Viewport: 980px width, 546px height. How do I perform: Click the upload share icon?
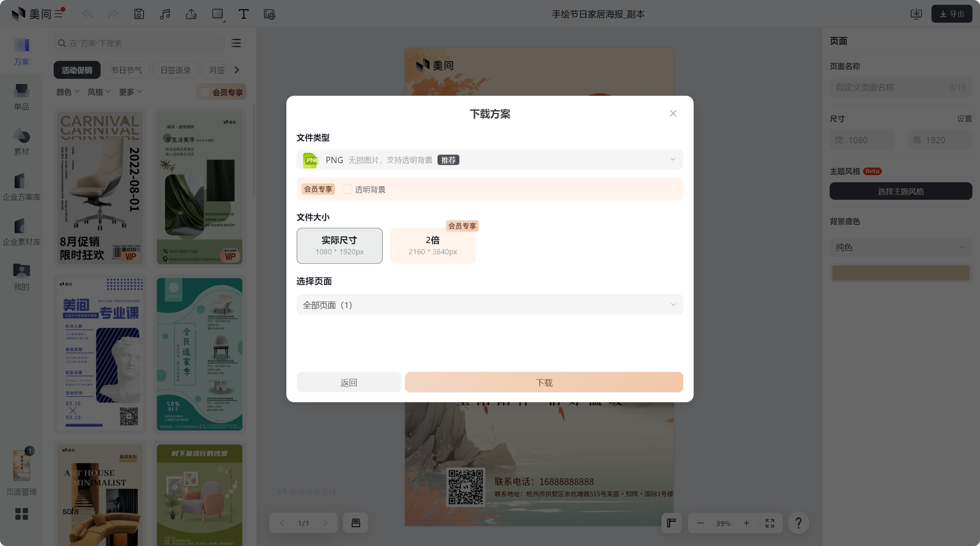coord(191,14)
